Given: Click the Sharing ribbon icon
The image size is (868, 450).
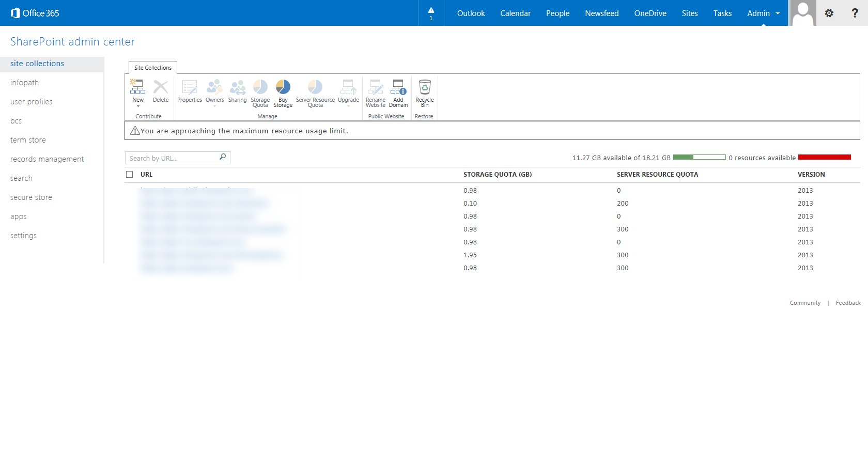Looking at the screenshot, I should click(x=238, y=87).
